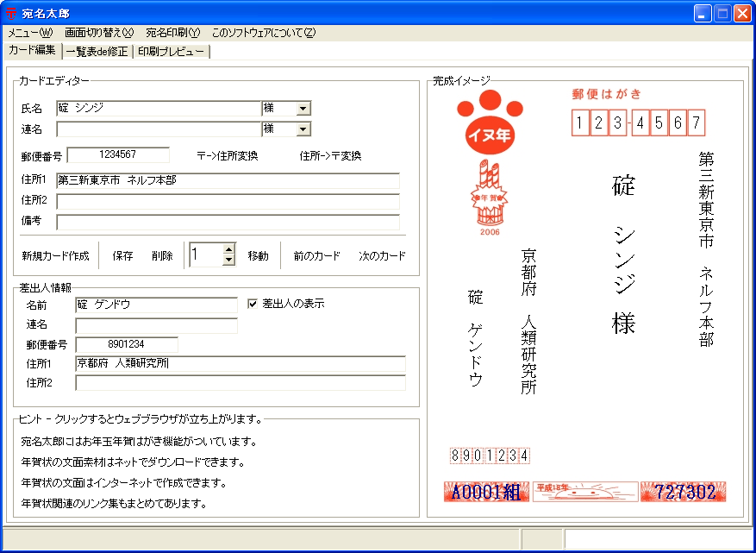Open hint 年賀状の文面素材はネットでダウンロードできます

point(133,462)
